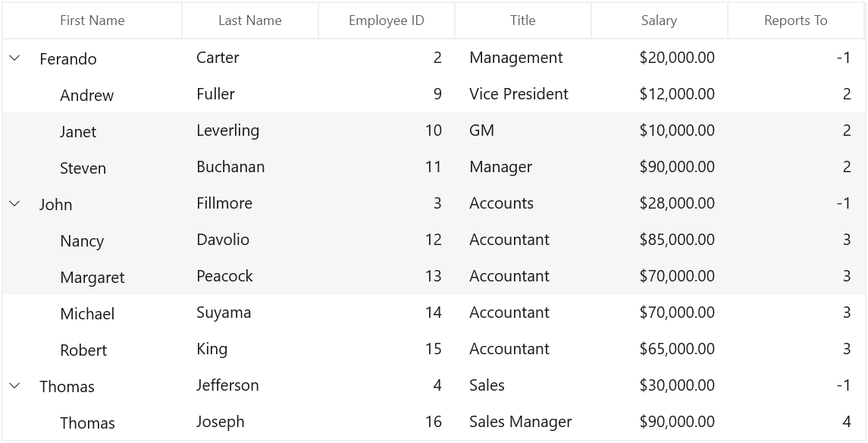Click Employee ID 10 cell
The width and height of the screenshot is (868, 443).
pos(387,130)
